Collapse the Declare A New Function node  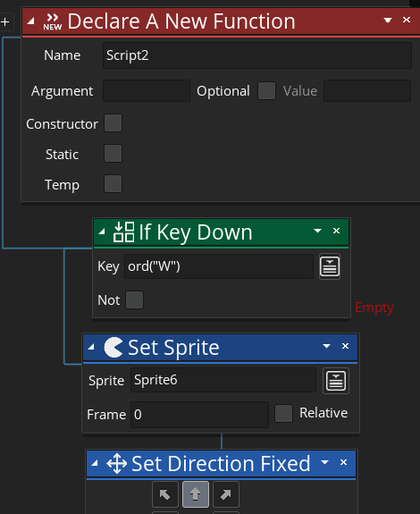[x=30, y=21]
